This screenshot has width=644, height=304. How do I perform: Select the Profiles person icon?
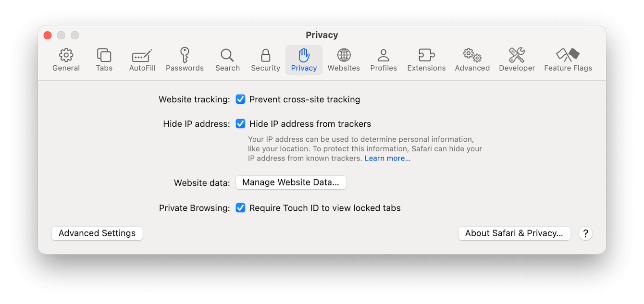(384, 55)
